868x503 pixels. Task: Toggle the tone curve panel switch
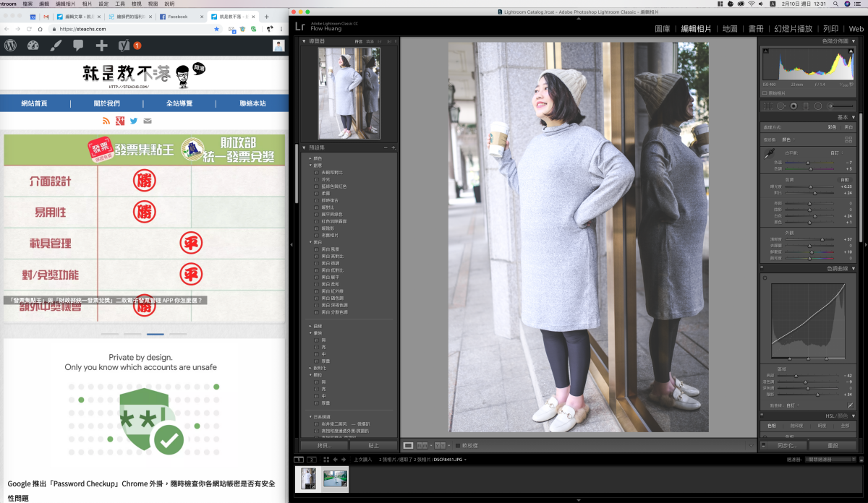[x=762, y=268]
